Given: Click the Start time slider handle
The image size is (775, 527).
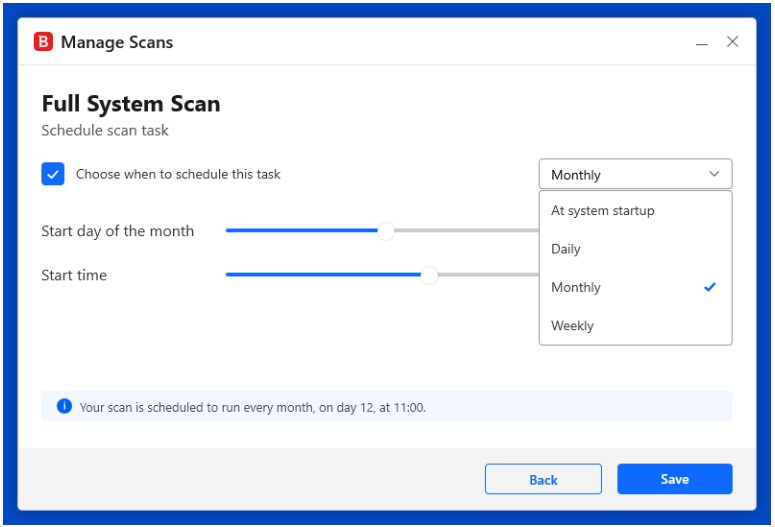Looking at the screenshot, I should pyautogui.click(x=429, y=275).
